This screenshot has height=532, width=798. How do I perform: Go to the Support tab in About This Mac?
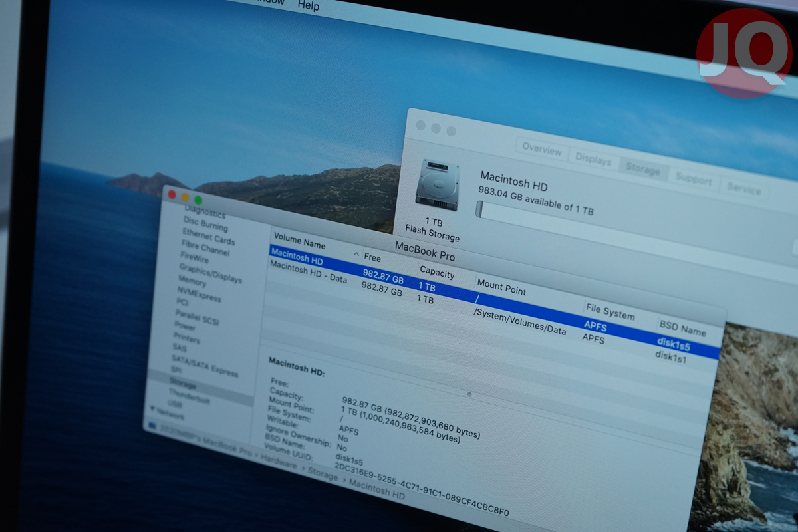tap(694, 180)
